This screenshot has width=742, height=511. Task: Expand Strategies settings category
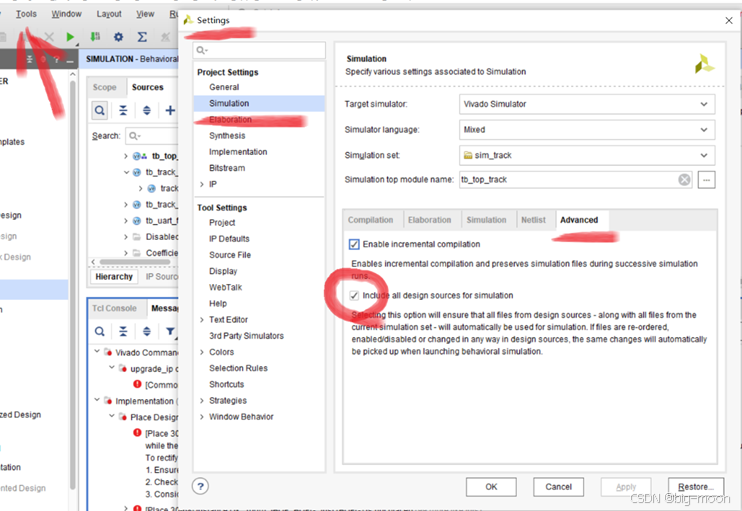click(202, 401)
